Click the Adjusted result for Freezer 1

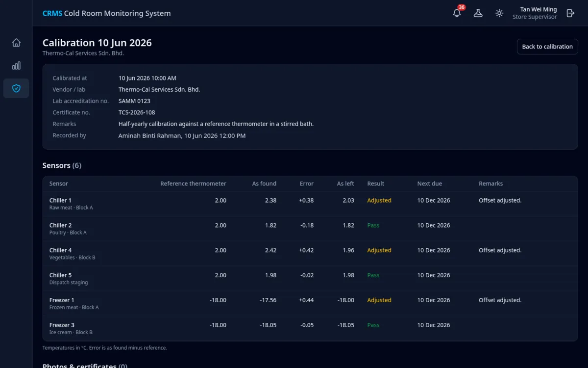coord(379,300)
